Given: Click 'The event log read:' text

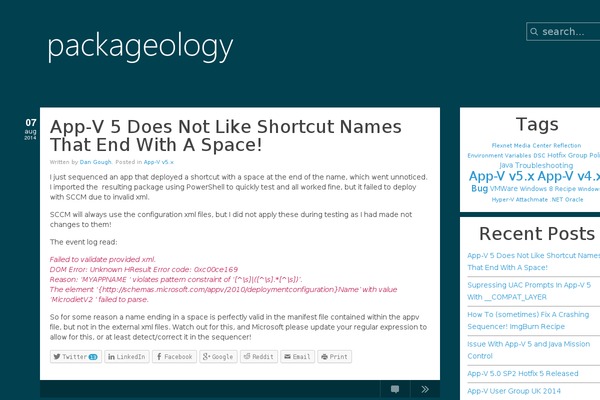Looking at the screenshot, I should 83,242.
